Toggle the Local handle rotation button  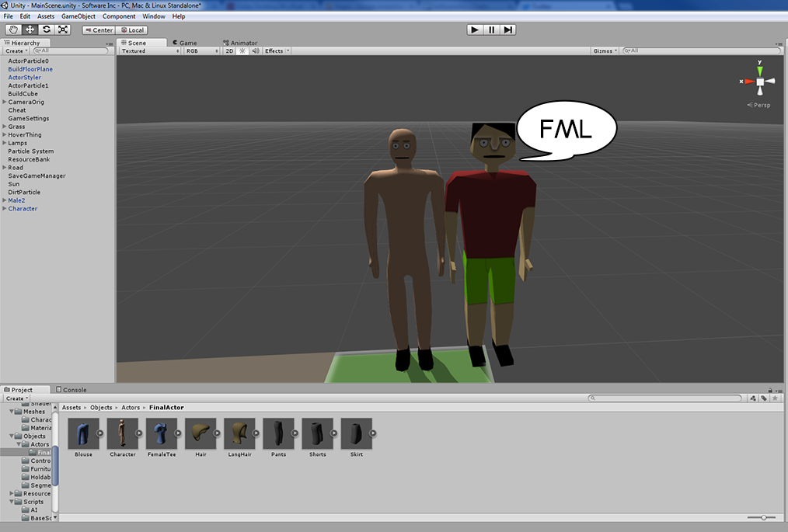[132, 30]
